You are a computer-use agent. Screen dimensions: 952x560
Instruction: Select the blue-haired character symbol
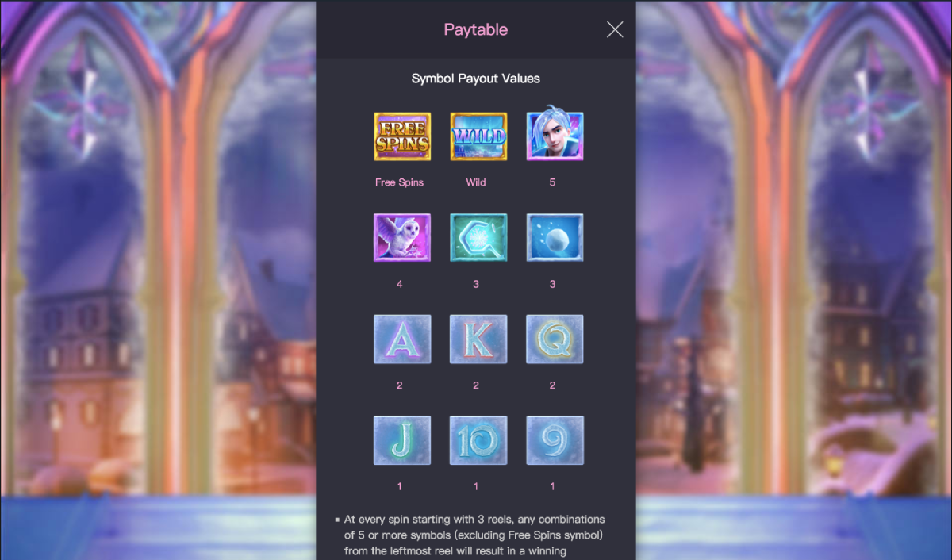click(555, 135)
